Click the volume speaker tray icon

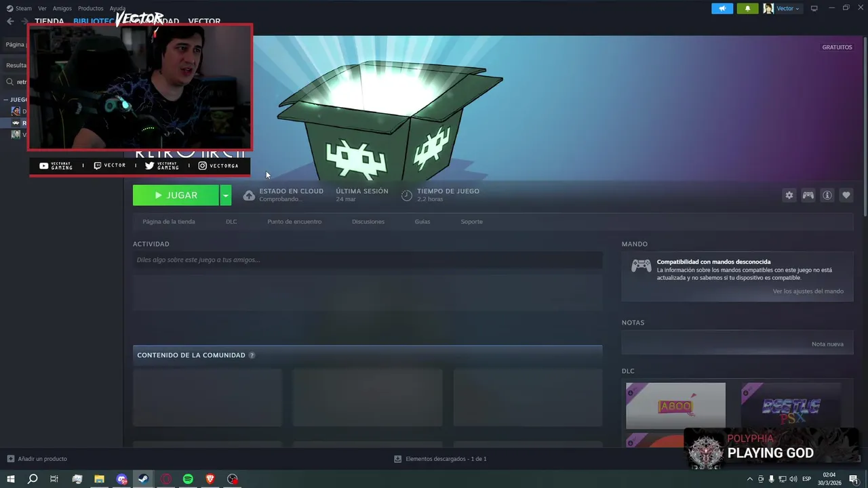pos(793,479)
